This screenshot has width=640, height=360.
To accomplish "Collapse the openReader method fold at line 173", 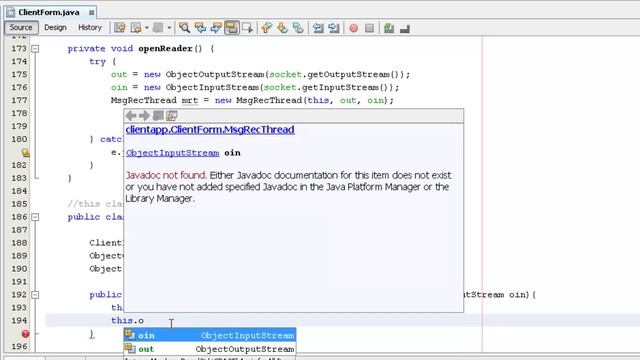I will click(x=36, y=49).
